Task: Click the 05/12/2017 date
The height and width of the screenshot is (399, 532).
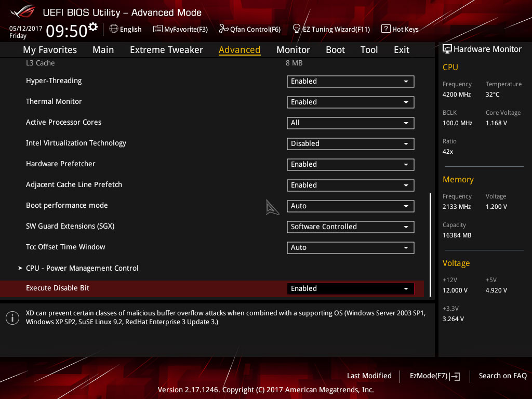Action: (26, 29)
